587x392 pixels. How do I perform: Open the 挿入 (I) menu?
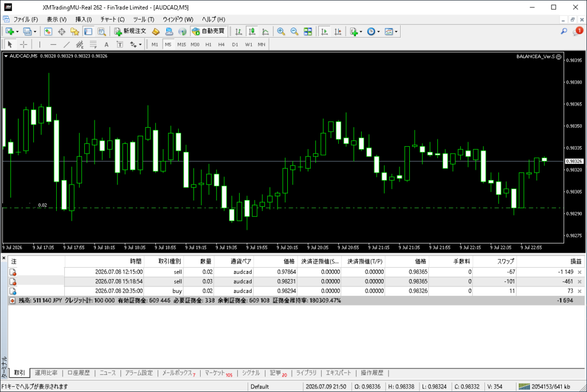pos(84,19)
